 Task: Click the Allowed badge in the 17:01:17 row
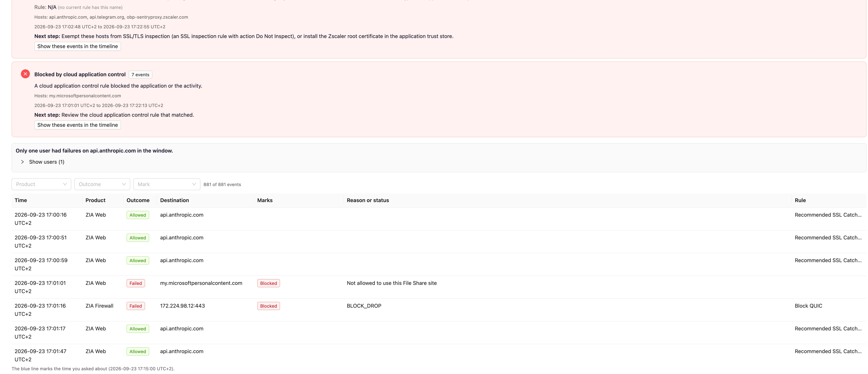click(137, 329)
